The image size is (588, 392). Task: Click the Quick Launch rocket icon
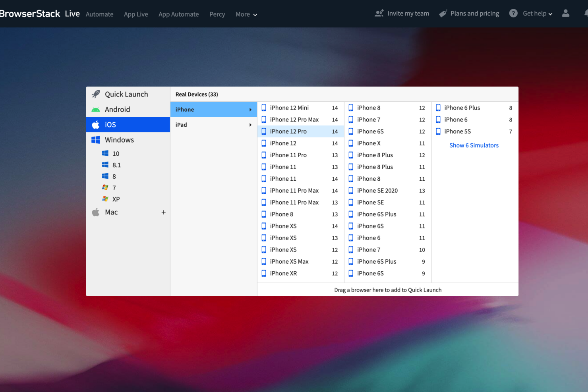pos(96,94)
